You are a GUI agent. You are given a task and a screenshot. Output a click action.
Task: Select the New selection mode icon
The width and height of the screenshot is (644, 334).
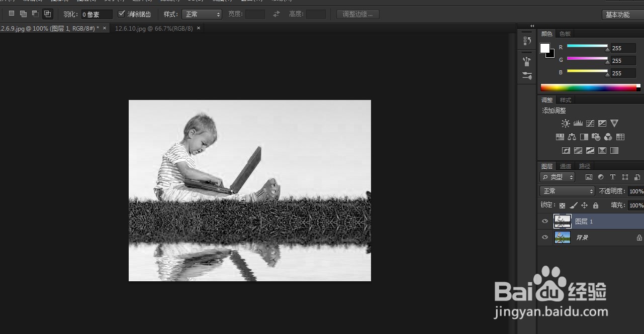click(12, 14)
